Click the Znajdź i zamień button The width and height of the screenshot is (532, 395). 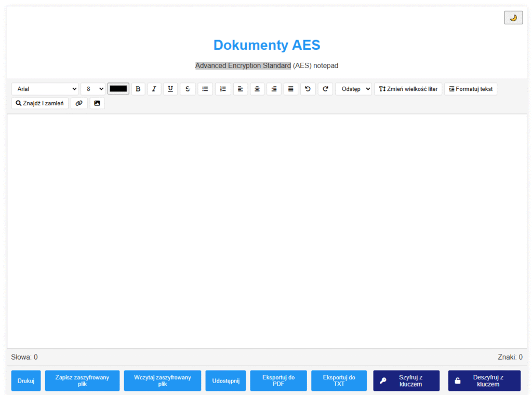39,103
